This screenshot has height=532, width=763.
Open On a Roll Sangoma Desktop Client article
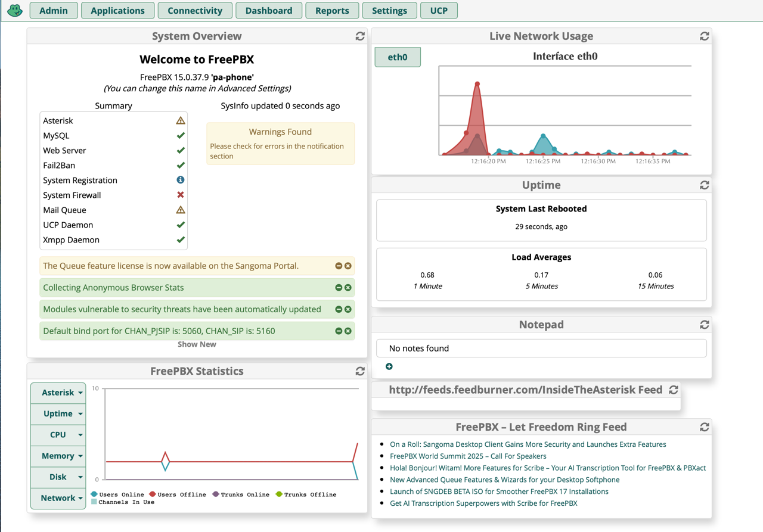528,444
